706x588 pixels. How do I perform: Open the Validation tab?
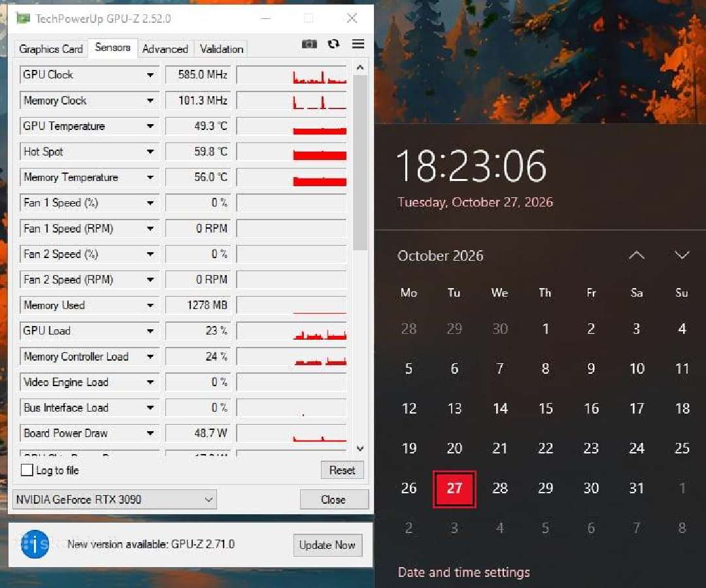point(222,49)
